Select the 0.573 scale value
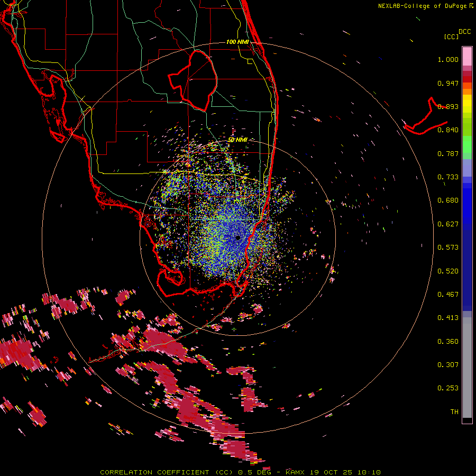Image resolution: width=476 pixels, height=476 pixels. coord(448,248)
